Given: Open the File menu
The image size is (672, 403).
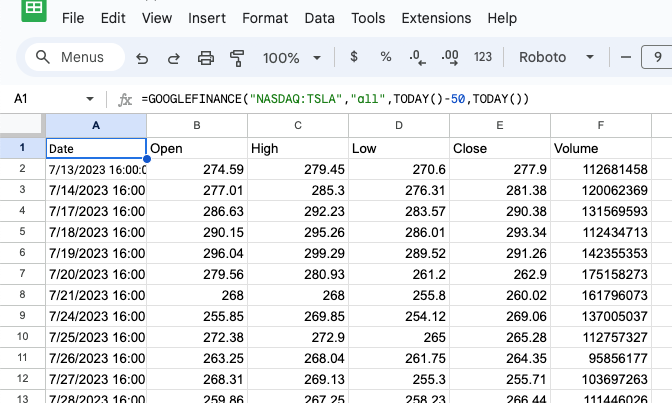Looking at the screenshot, I should (73, 18).
